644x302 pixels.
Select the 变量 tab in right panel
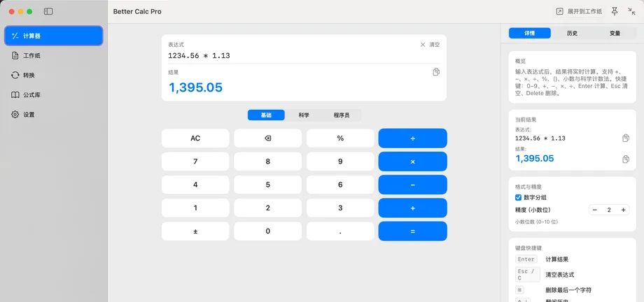pos(615,34)
